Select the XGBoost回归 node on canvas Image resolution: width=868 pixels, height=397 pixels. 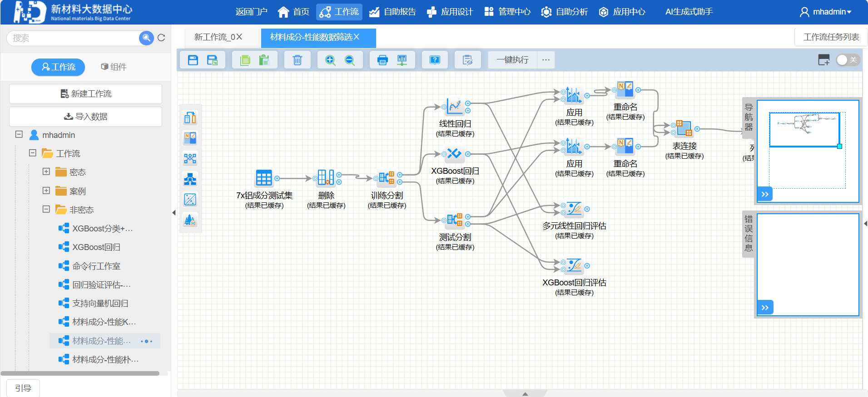(x=454, y=154)
